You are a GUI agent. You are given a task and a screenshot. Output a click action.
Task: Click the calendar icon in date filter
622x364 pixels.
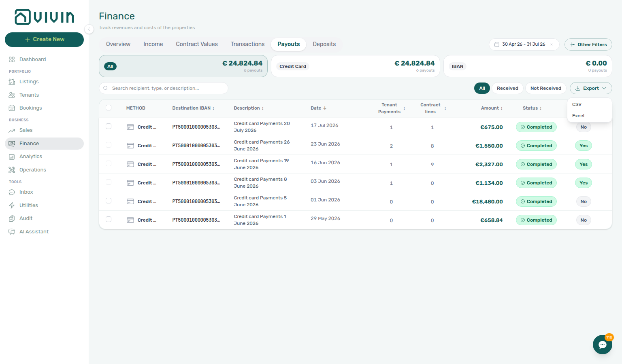pyautogui.click(x=497, y=44)
